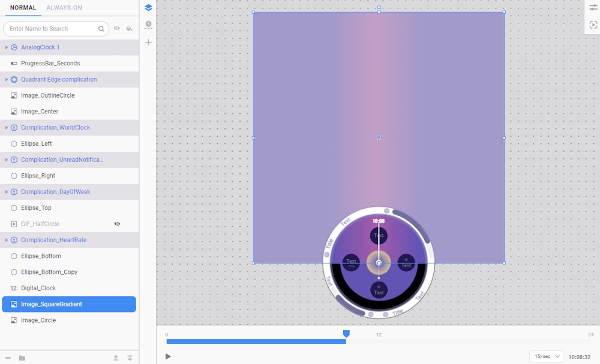Viewport: 600px width, 364px height.
Task: Click the plus add component icon
Action: (148, 42)
